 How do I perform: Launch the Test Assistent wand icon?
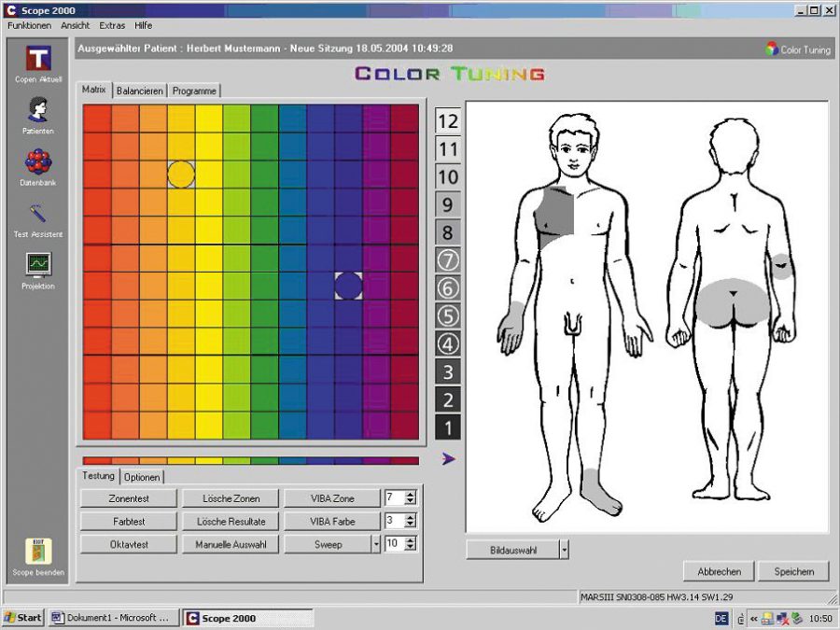pyautogui.click(x=38, y=214)
